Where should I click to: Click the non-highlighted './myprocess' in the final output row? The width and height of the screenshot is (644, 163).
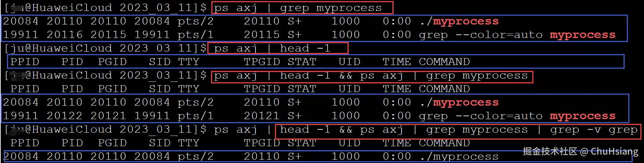pos(459,157)
